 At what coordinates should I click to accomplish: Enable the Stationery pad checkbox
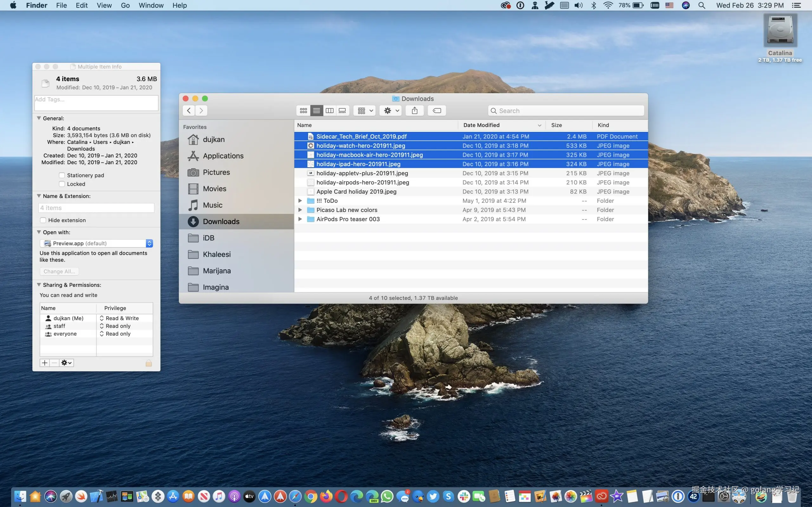pyautogui.click(x=62, y=175)
